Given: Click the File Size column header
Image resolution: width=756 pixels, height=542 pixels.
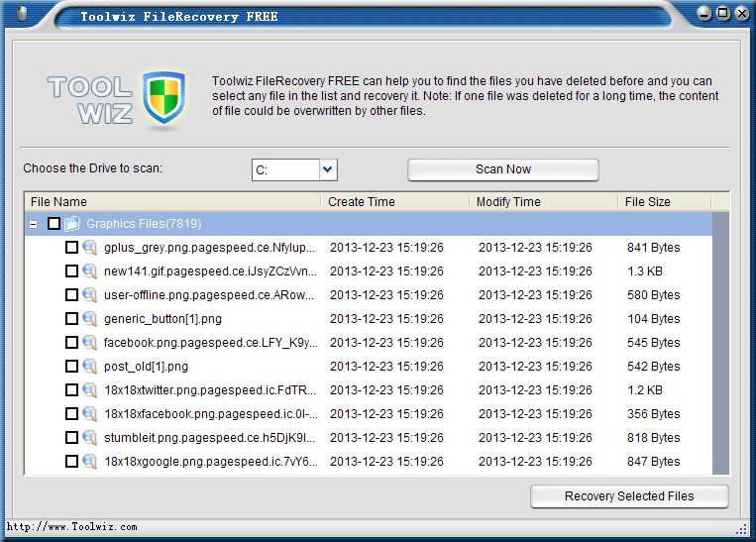Looking at the screenshot, I should click(664, 201).
